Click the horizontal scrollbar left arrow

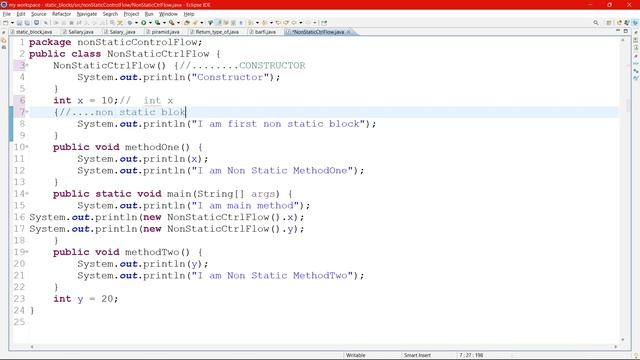32,347
